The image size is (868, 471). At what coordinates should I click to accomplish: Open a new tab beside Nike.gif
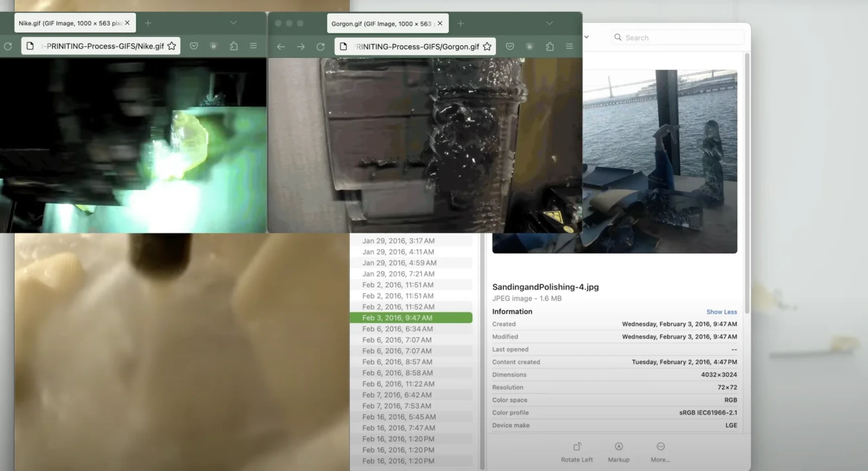148,23
